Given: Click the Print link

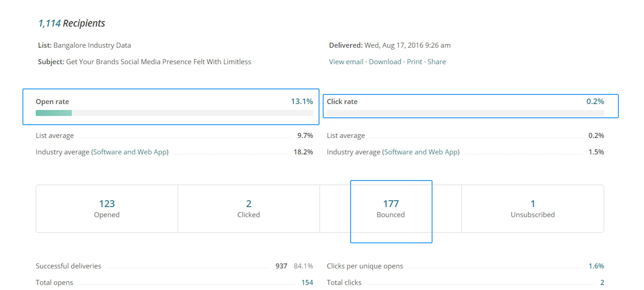Looking at the screenshot, I should [414, 62].
